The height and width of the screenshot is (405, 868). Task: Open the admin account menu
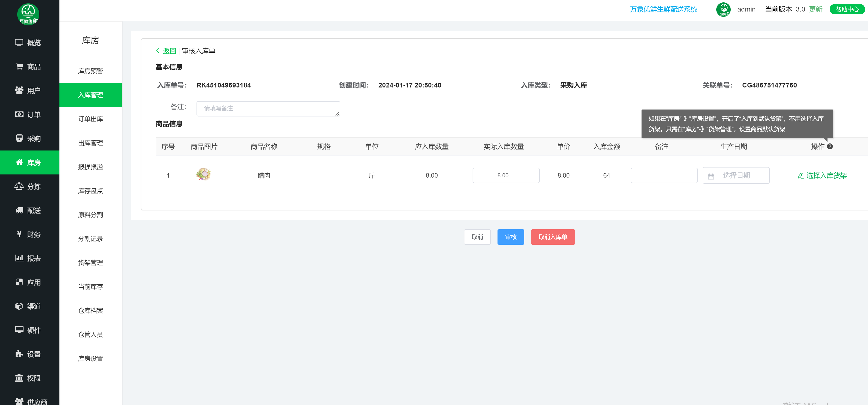click(746, 9)
